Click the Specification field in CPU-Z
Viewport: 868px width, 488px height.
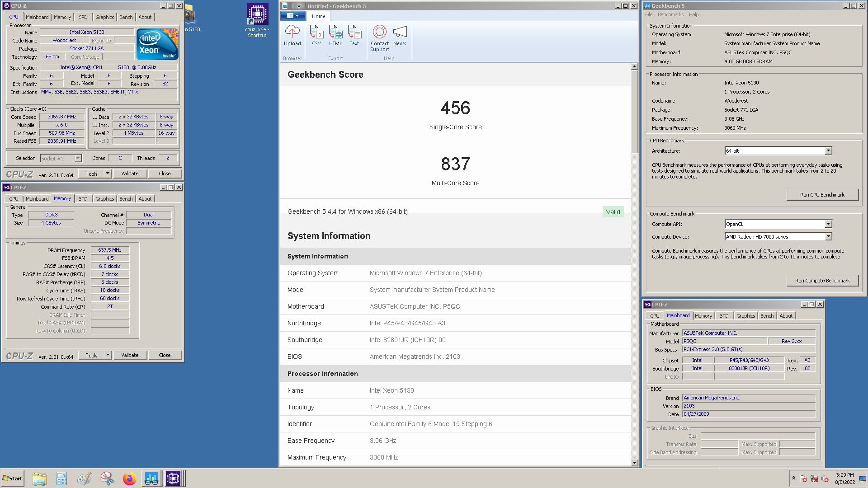click(108, 68)
